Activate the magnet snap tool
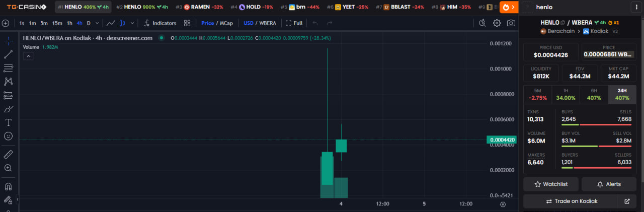Screen dimensions: 644x212 point(8,186)
